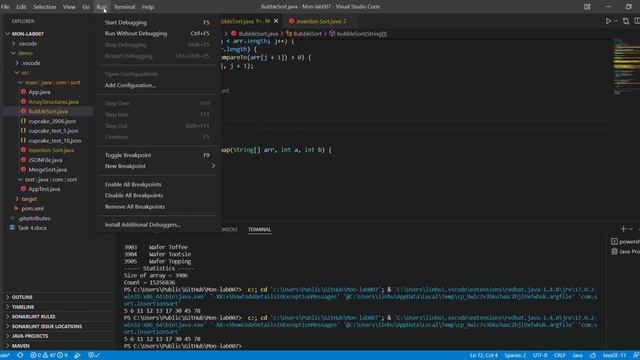The image size is (640, 360).
Task: Click the split editor icon
Action: coord(637,21)
